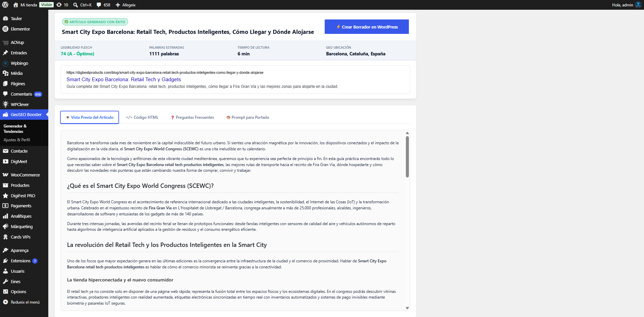Open Entrades pin icon
644x317 pixels.
click(5, 53)
